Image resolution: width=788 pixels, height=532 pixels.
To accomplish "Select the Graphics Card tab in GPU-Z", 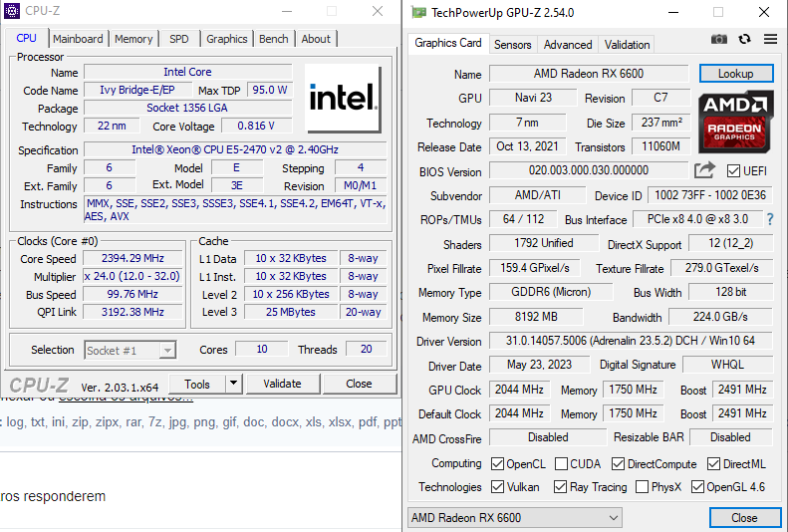I will [x=447, y=43].
